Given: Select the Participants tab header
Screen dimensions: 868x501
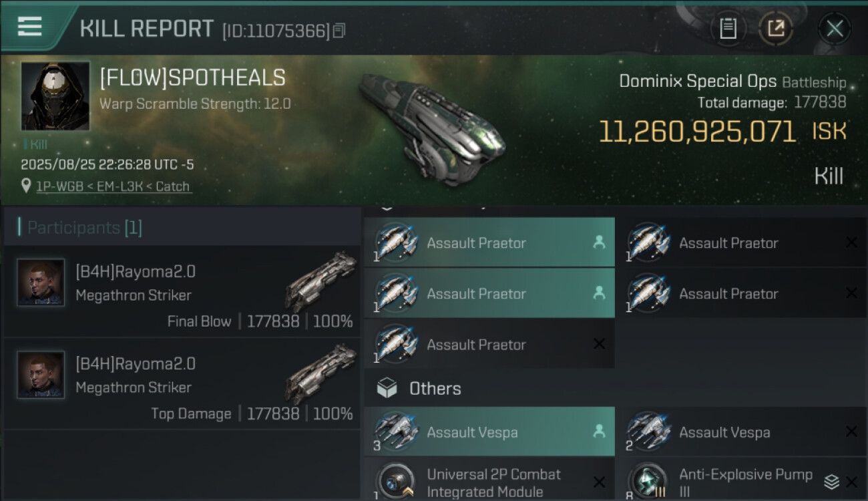Looking at the screenshot, I should pyautogui.click(x=84, y=228).
